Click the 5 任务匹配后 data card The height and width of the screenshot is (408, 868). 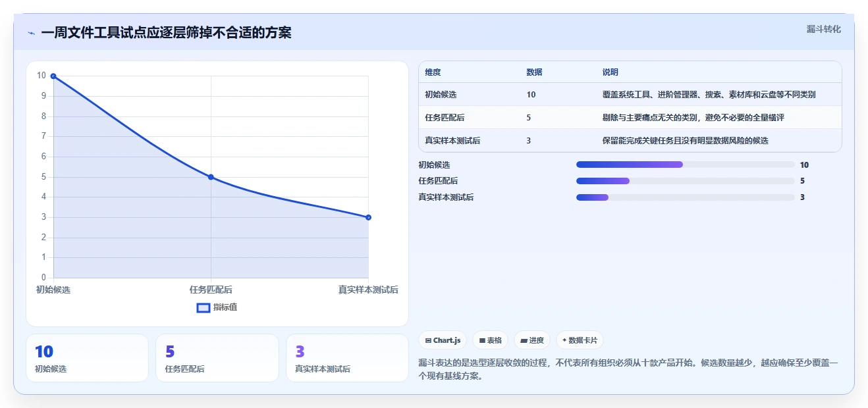coord(217,358)
